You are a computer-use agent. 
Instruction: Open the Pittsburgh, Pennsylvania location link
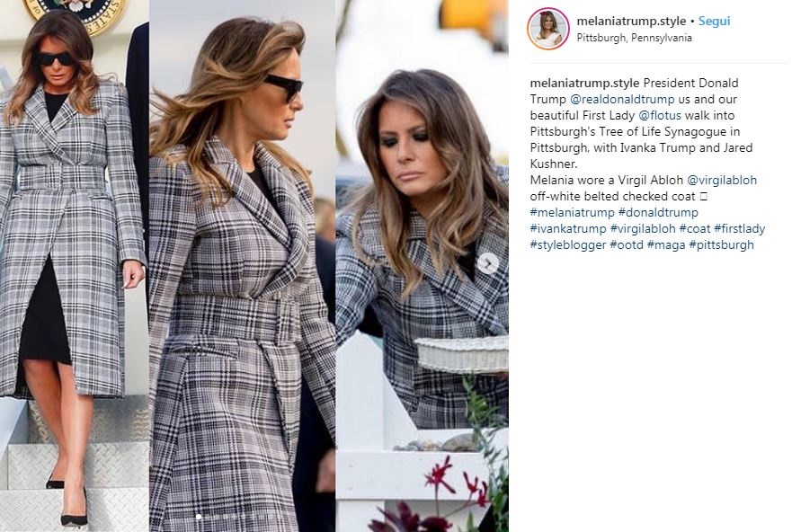(x=634, y=38)
